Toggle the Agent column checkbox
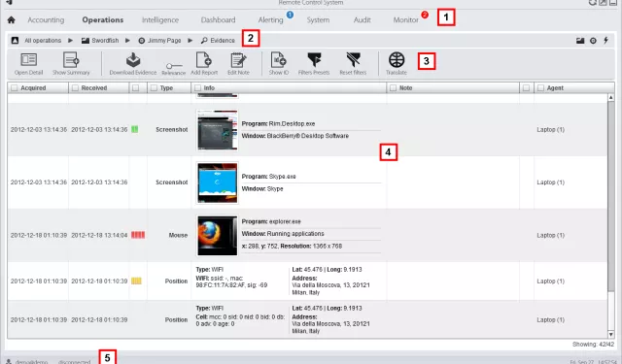This screenshot has width=622, height=364. click(540, 88)
